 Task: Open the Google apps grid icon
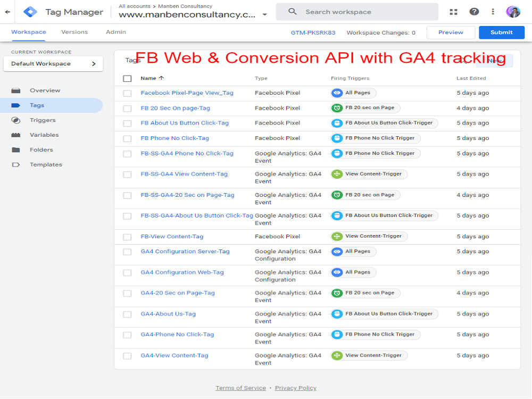click(x=453, y=12)
